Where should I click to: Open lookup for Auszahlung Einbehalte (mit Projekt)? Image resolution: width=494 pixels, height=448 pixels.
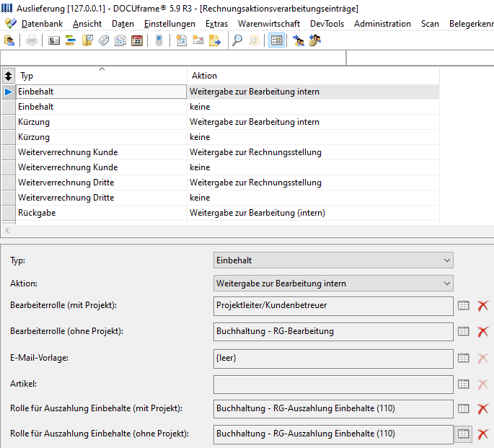coord(464,408)
